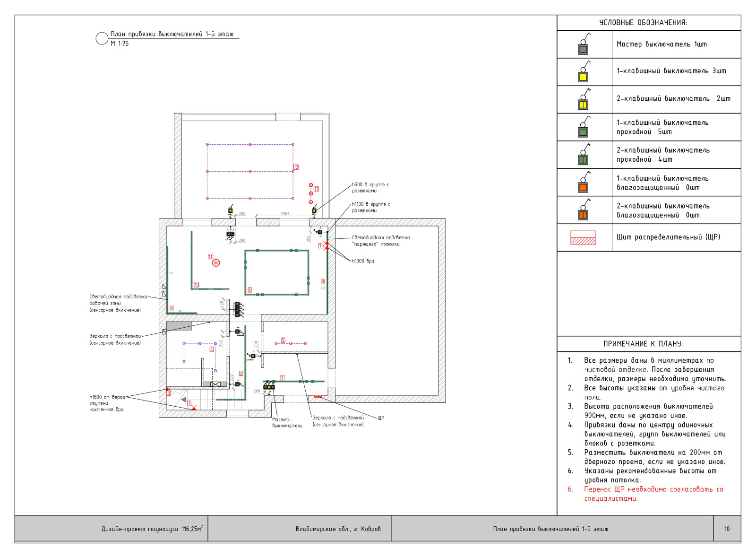Click the lighting group 12 number tag
The height and width of the screenshot is (558, 756).
coord(296,167)
